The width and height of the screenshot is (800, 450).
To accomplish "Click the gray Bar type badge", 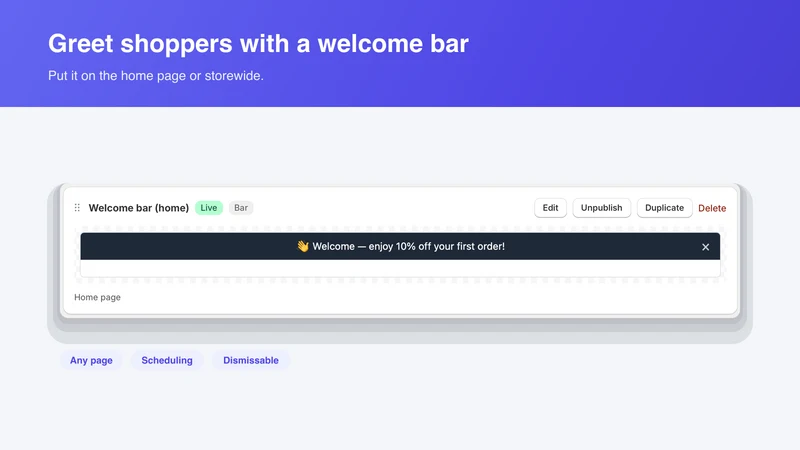I will [x=241, y=208].
